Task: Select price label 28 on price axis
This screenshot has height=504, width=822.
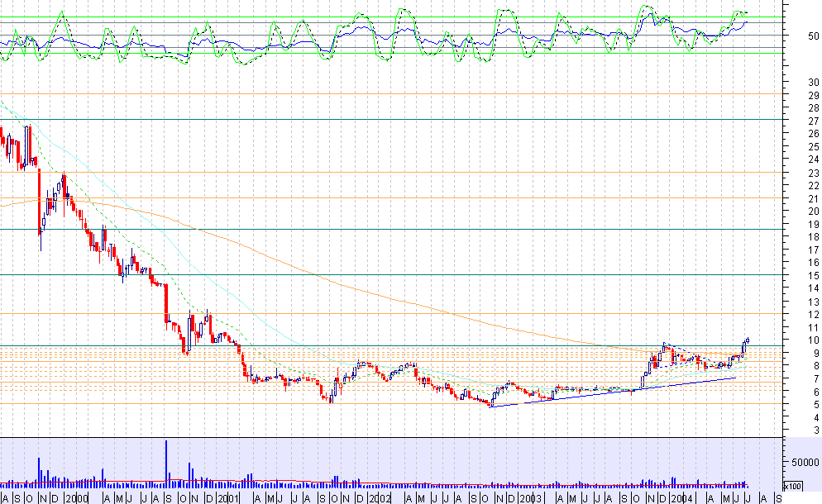Action: (x=814, y=108)
